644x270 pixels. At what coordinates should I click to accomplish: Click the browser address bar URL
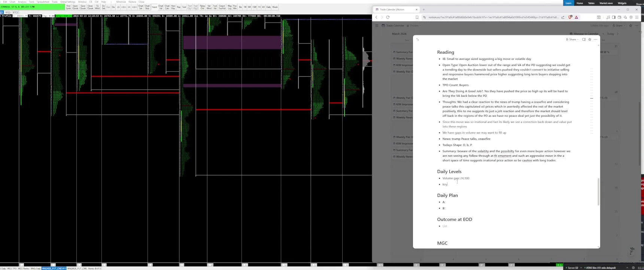[493, 17]
